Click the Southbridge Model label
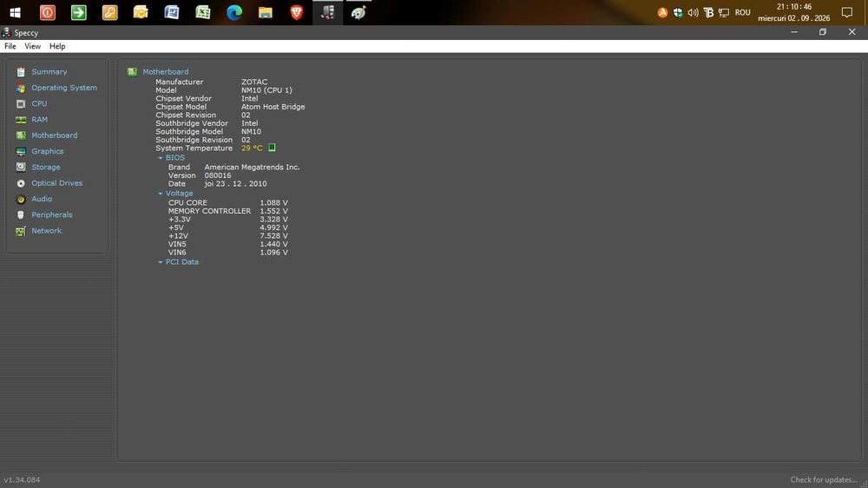This screenshot has width=868, height=488. (x=188, y=132)
